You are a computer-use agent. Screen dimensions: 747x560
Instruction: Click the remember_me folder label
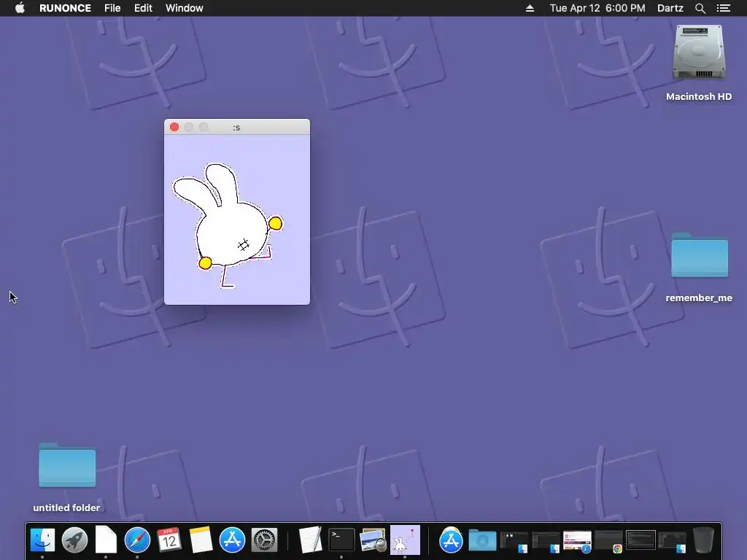(x=699, y=298)
